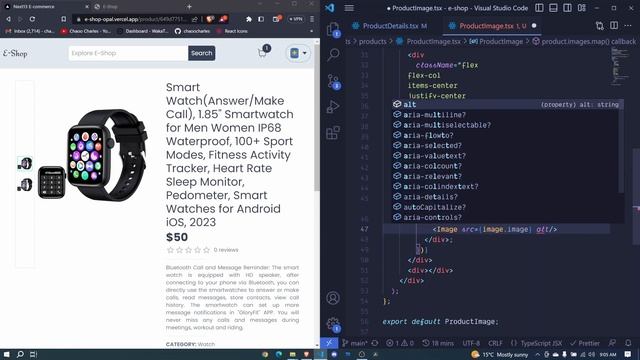Select second watch thumbnail image
The image size is (640, 360).
(25, 185)
